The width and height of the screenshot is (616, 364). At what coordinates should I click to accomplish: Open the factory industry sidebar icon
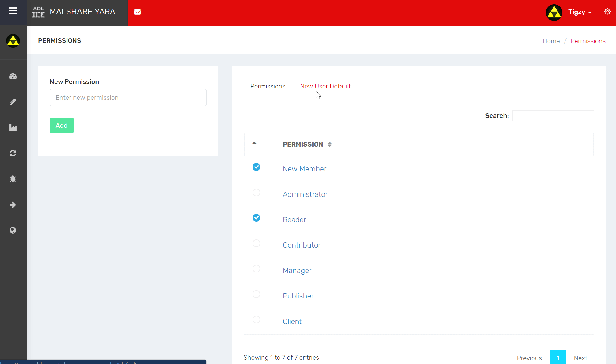[13, 127]
